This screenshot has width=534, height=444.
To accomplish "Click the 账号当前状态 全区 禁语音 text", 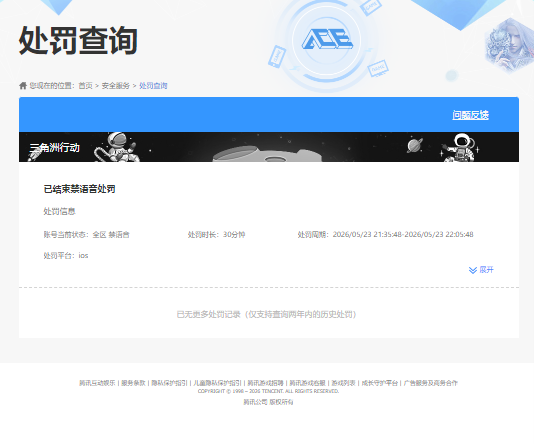I will pos(87,235).
